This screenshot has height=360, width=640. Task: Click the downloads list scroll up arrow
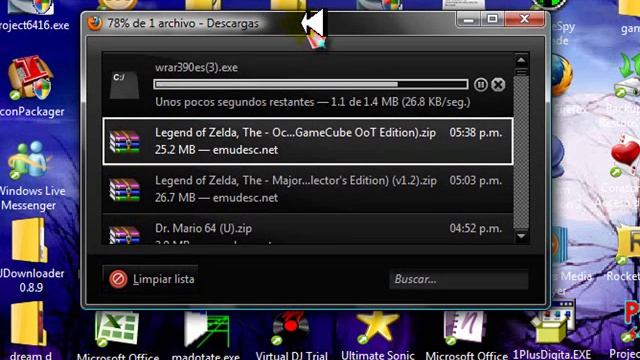(521, 60)
